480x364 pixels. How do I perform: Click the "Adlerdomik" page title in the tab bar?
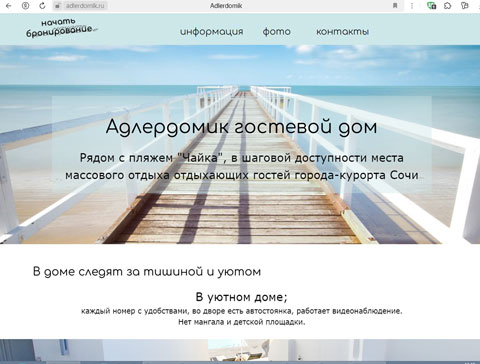(226, 6)
